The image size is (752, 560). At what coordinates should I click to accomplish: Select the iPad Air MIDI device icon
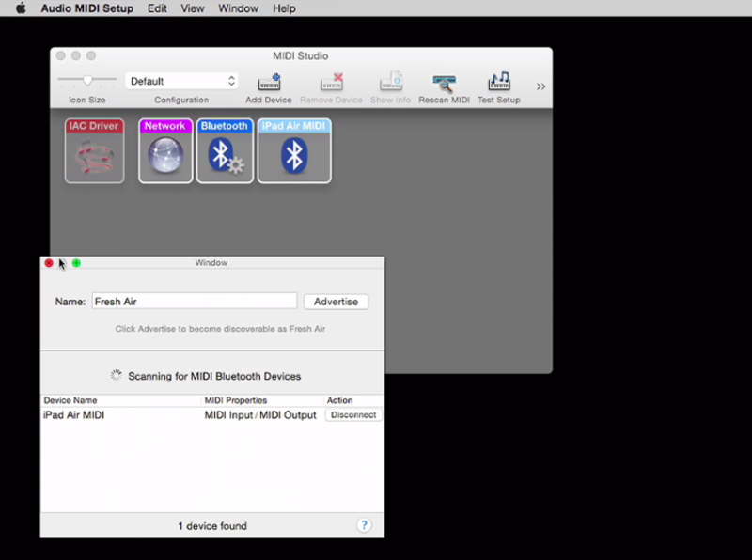pos(294,150)
